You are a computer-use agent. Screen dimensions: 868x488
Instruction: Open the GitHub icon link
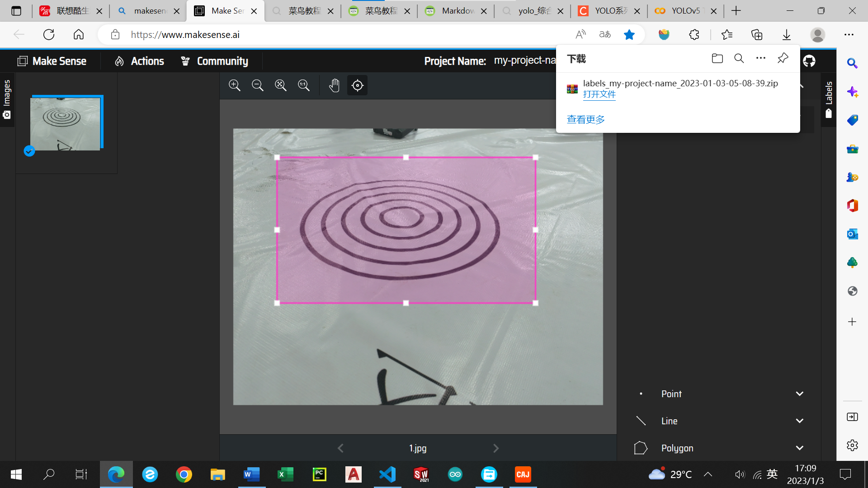(x=809, y=61)
